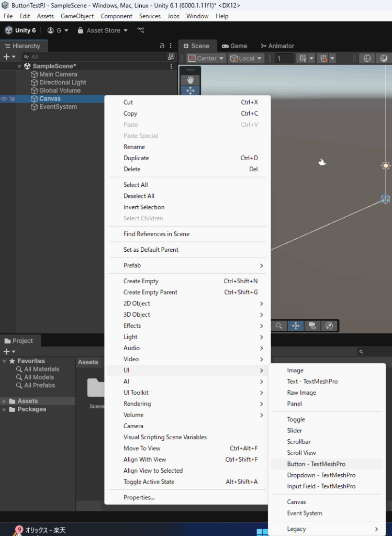Click All Prefabs under Favorites
Screen dimensions: 392x536
tap(36, 385)
